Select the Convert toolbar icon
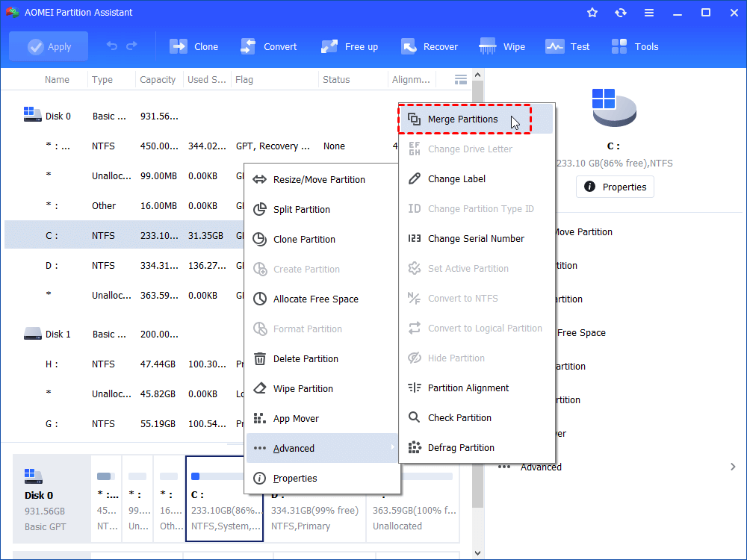The height and width of the screenshot is (560, 747). click(269, 46)
